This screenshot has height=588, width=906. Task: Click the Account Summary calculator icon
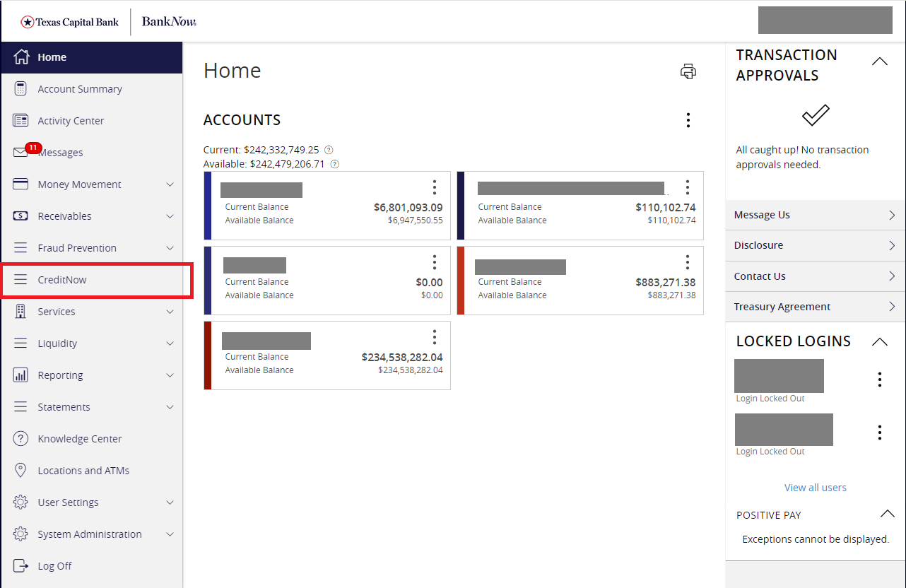pos(20,89)
